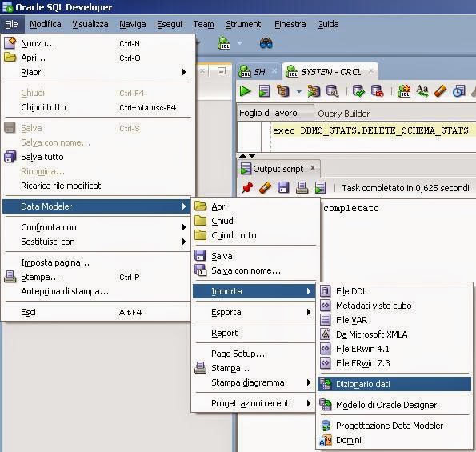Choose Esci from File menu
The width and height of the screenshot is (476, 452).
tap(97, 312)
